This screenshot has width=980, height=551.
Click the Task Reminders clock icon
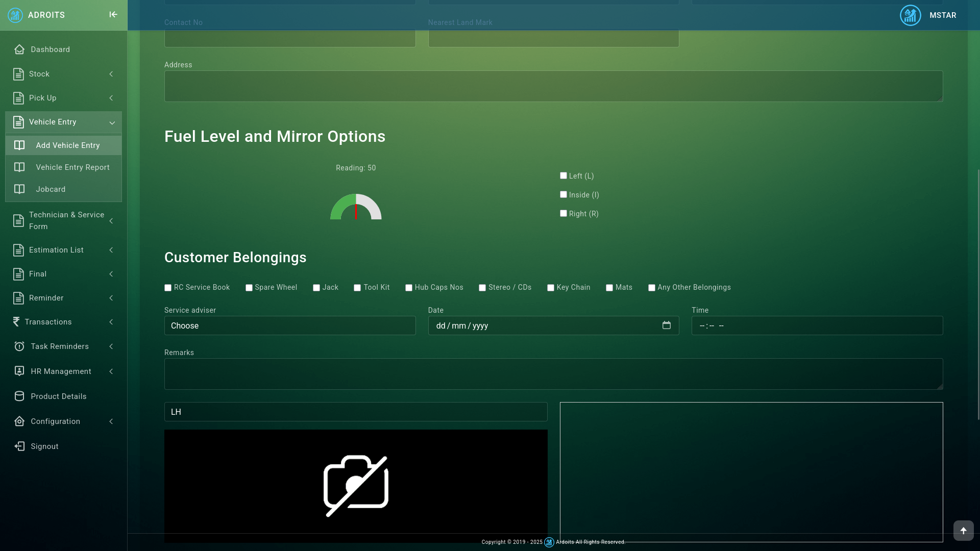tap(19, 346)
